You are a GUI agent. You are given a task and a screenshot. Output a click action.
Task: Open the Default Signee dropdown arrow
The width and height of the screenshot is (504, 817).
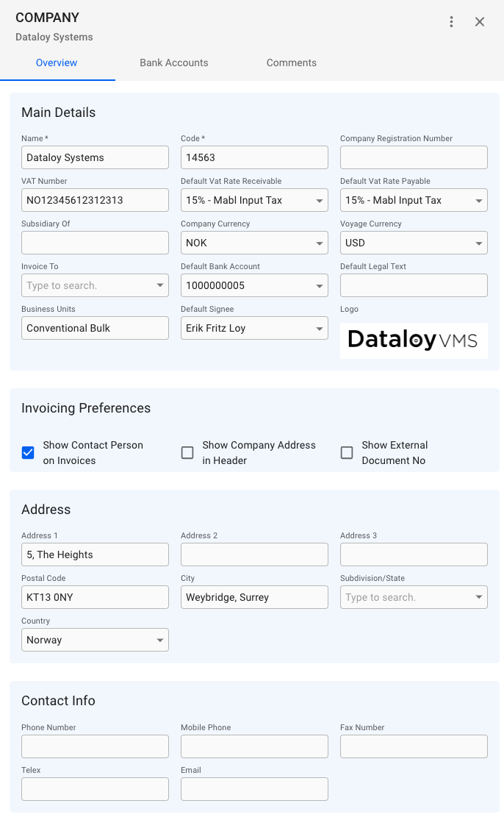click(320, 328)
